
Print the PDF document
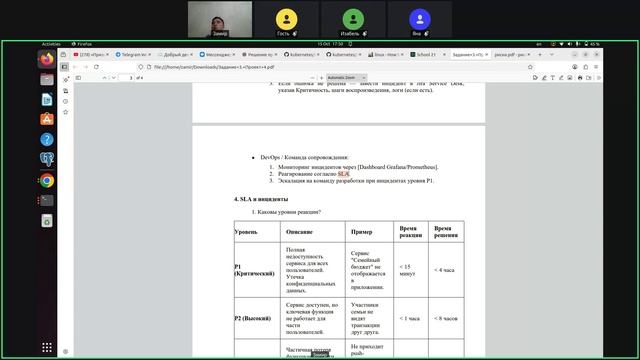coord(580,78)
